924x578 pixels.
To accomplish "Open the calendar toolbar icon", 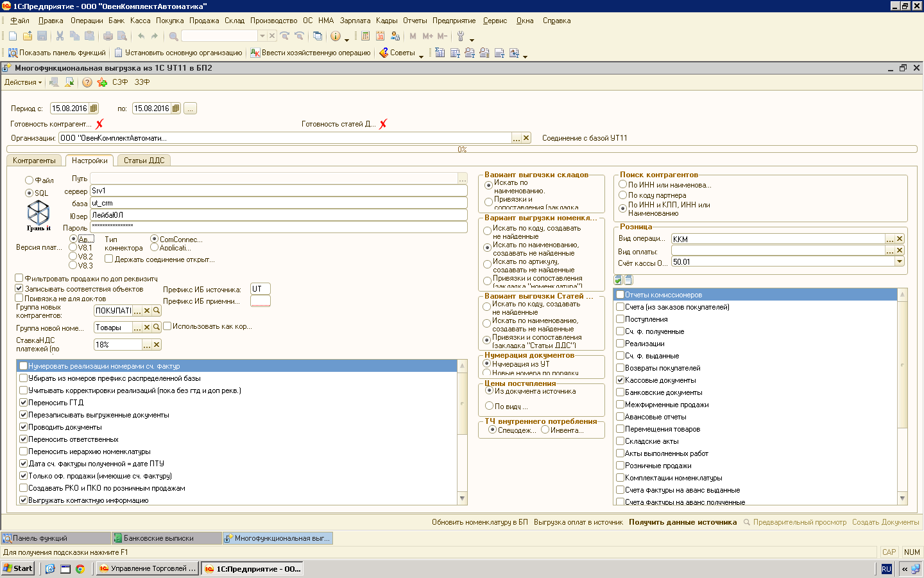I will point(381,37).
